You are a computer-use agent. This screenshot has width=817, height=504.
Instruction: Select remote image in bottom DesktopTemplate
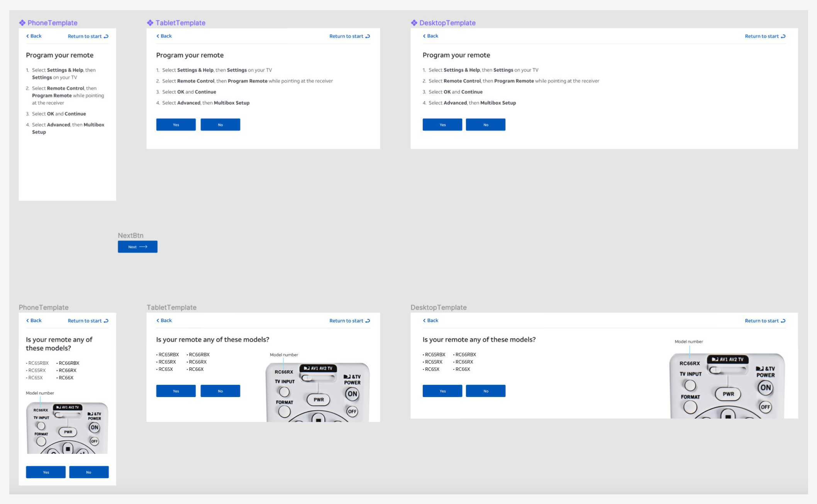[727, 386]
